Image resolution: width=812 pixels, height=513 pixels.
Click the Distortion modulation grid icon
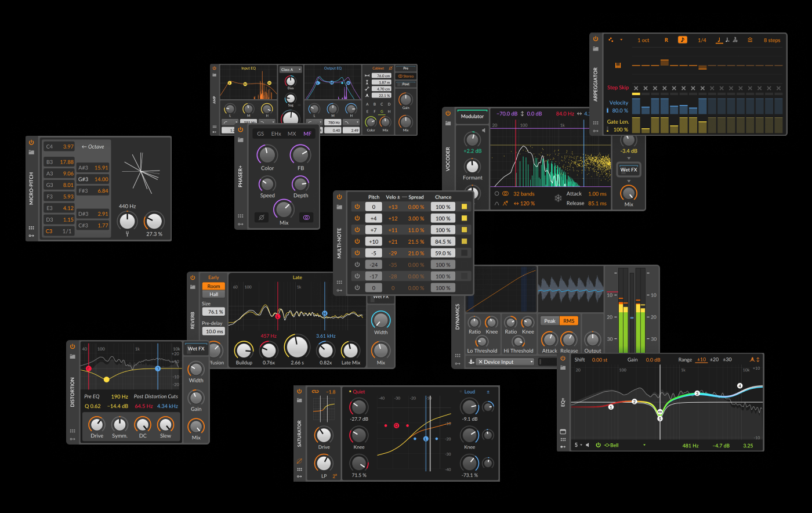[72, 431]
